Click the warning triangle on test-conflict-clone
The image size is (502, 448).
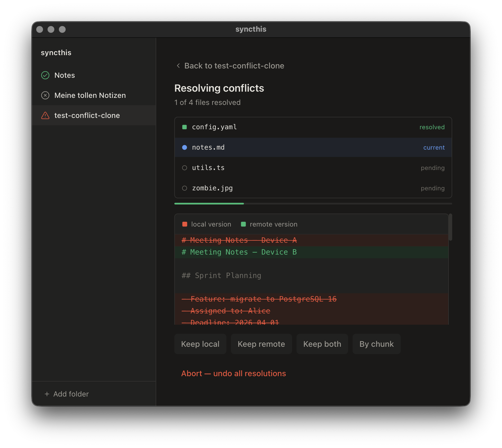[x=45, y=115]
